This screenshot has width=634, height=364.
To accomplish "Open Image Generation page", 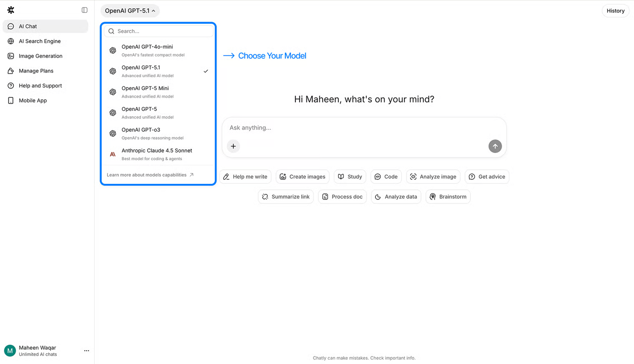I will (x=45, y=56).
